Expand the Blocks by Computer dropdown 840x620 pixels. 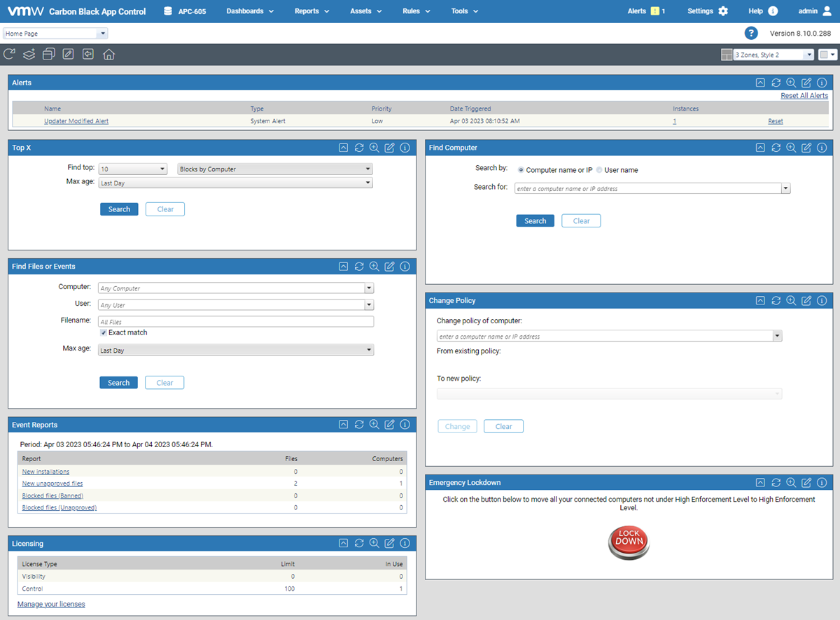click(367, 169)
